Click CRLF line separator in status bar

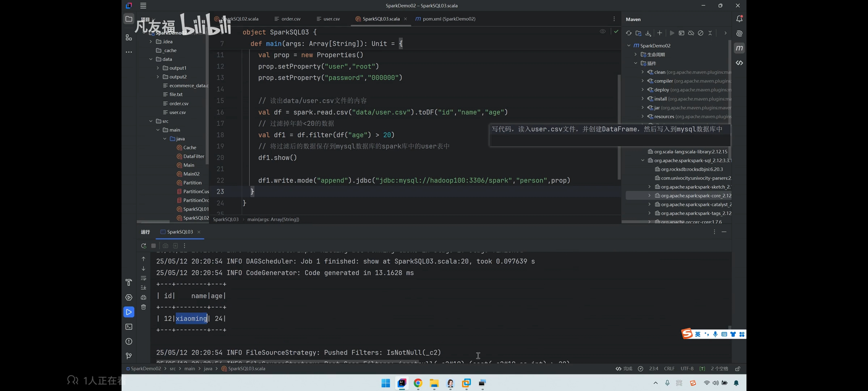pos(669,369)
